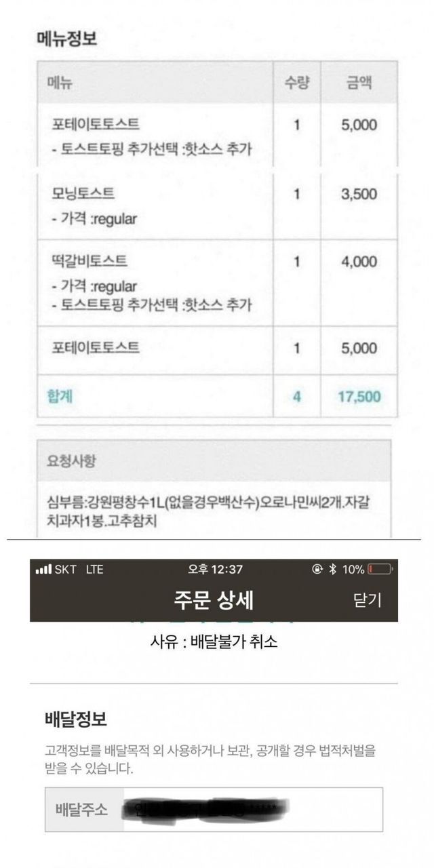The width and height of the screenshot is (434, 868).
Task: Tap the low battery icon
Action: [x=380, y=570]
